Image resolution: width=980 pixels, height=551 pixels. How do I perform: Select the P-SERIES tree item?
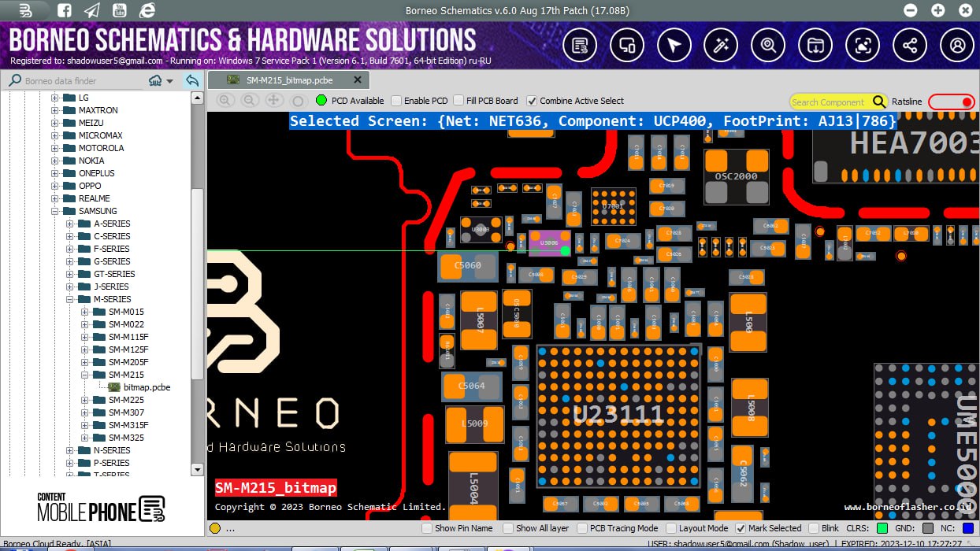click(112, 463)
